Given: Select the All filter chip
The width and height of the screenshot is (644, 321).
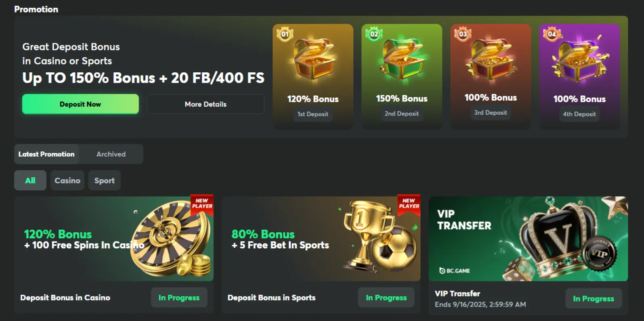Looking at the screenshot, I should point(30,180).
